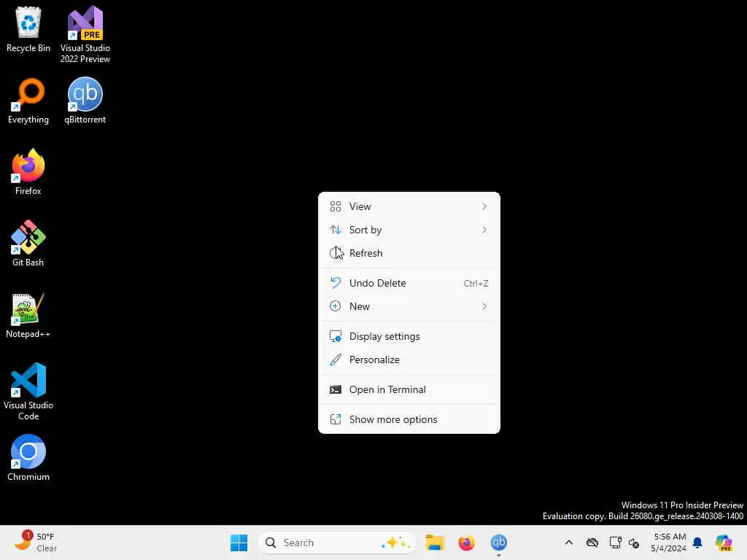Select the Everything search shortcut
The width and height of the screenshot is (747, 560).
pos(28,101)
